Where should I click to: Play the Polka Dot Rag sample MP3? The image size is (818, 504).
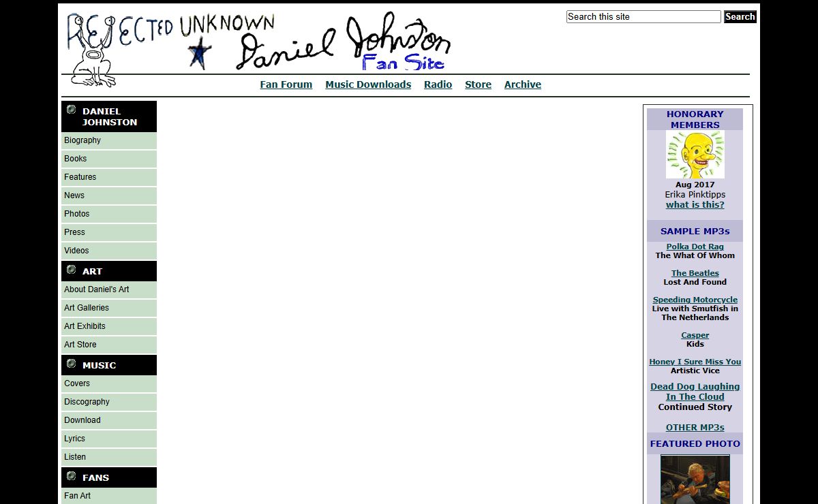[x=695, y=247]
